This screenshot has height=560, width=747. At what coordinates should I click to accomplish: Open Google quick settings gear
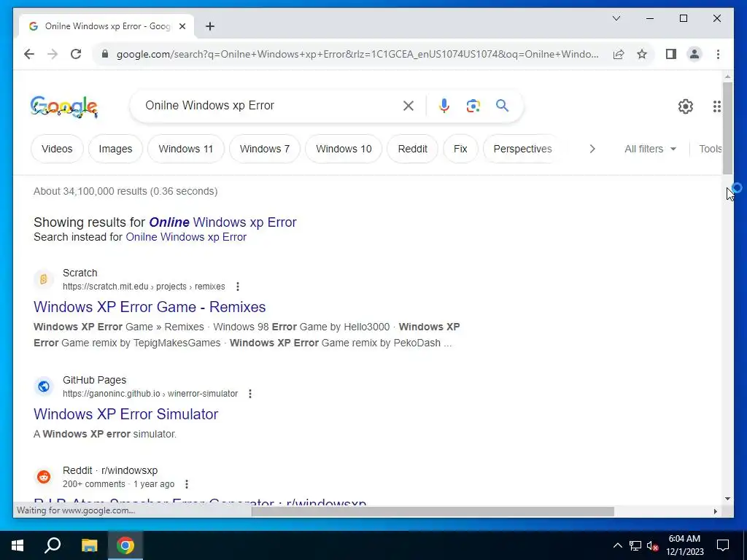[686, 106]
